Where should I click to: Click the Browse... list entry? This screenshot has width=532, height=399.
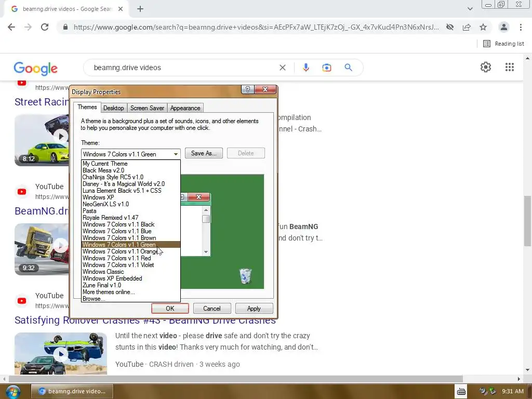point(130,299)
